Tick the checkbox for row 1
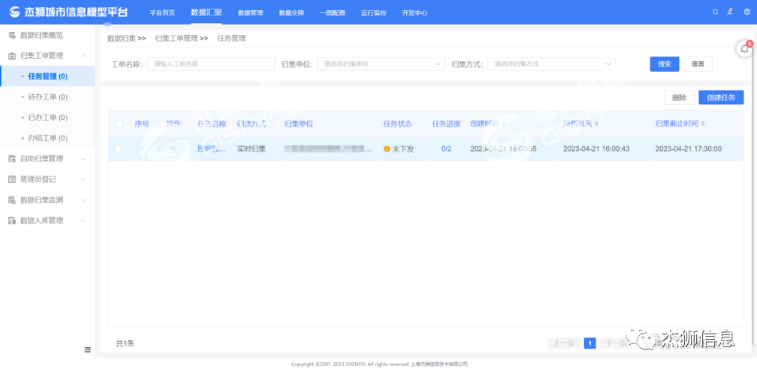Image resolution: width=757 pixels, height=374 pixels. click(118, 149)
